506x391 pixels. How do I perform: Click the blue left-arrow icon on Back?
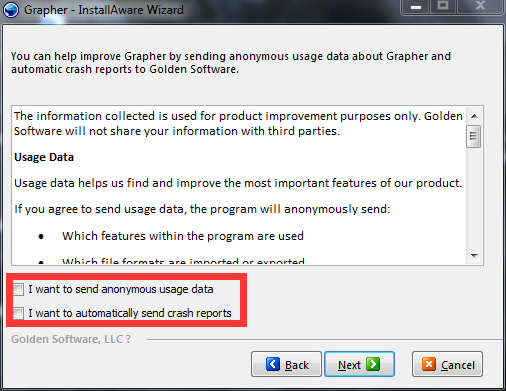(273, 364)
